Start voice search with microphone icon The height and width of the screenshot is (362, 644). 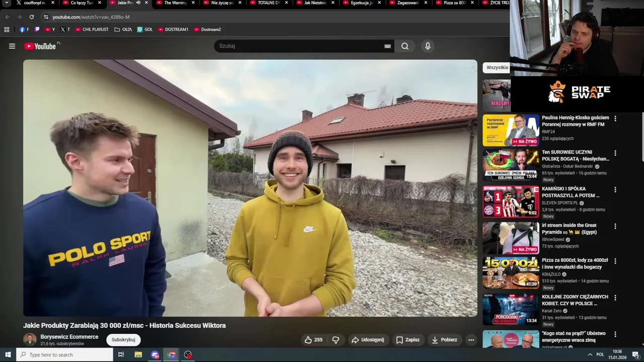(x=428, y=46)
